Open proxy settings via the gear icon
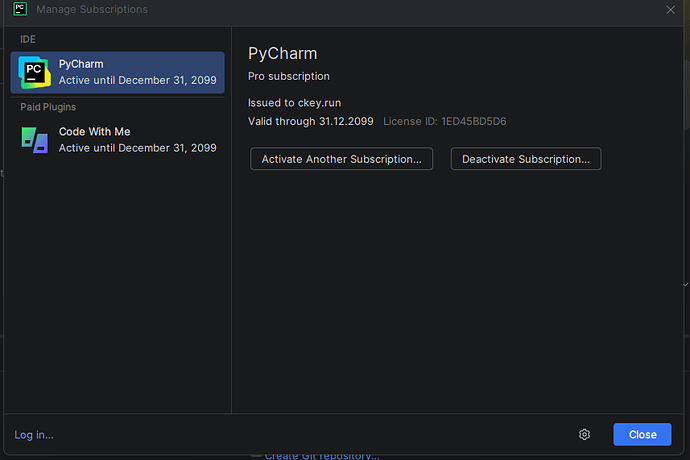690x460 pixels. (x=584, y=434)
